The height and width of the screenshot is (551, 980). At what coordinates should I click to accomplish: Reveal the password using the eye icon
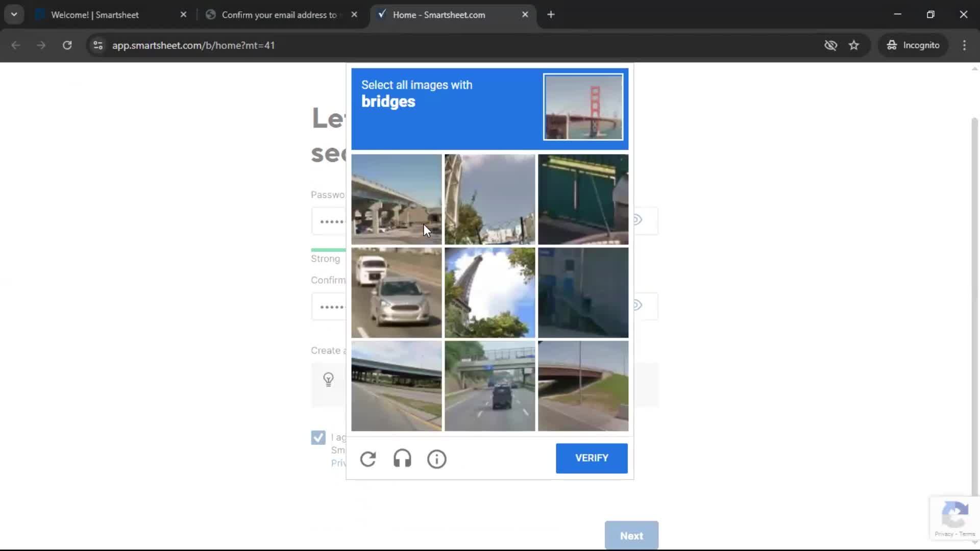pyautogui.click(x=638, y=220)
